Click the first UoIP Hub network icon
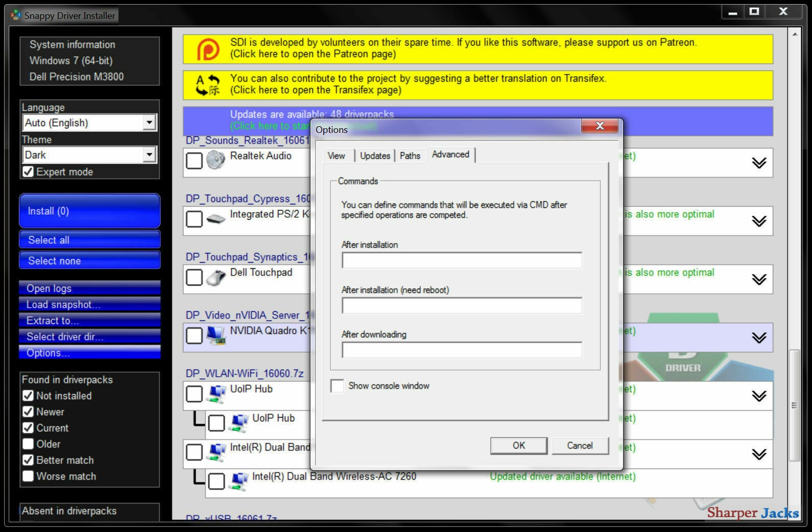 216,394
